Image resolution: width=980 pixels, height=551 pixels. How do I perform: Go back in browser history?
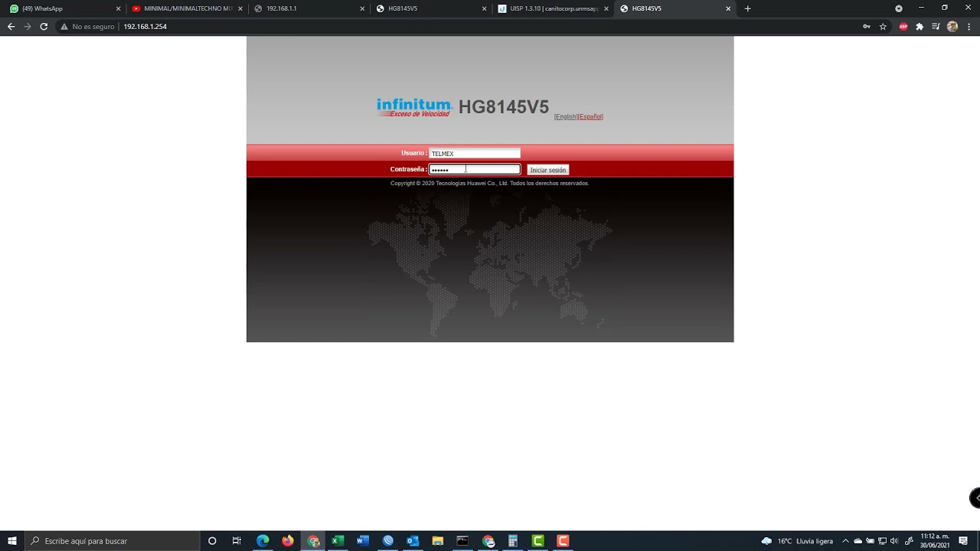[11, 26]
